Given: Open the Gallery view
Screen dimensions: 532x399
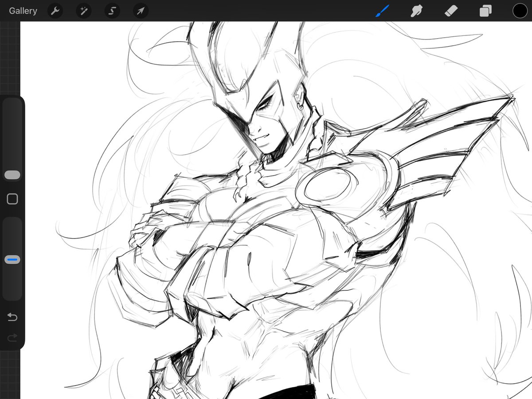Looking at the screenshot, I should [23, 11].
